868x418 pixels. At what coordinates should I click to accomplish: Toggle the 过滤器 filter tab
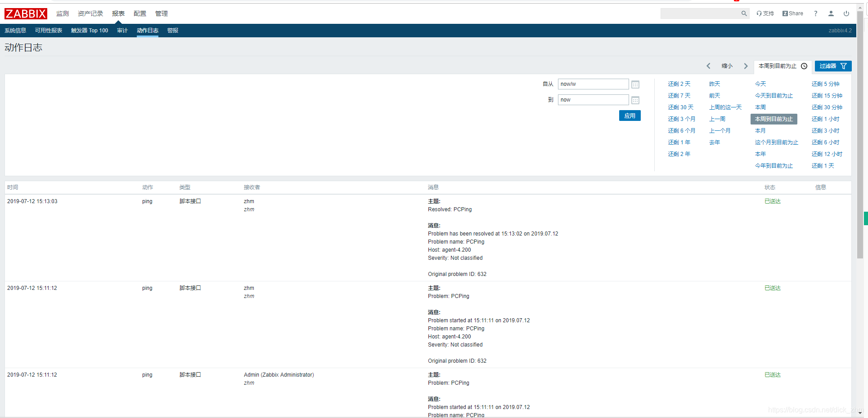[x=833, y=66]
